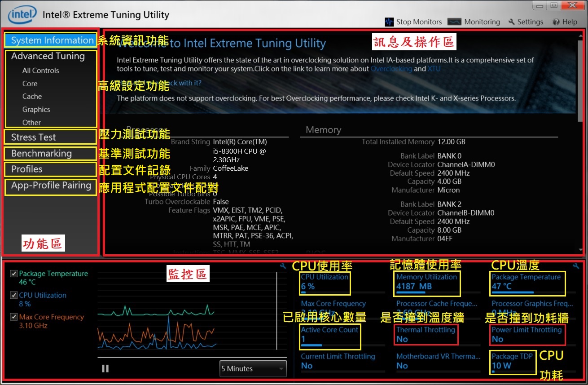Maximize the Intel XTU window
Viewport: 588px width, 385px height.
pyautogui.click(x=554, y=6)
